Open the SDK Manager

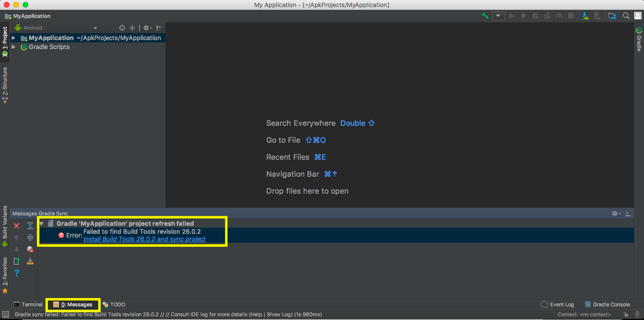[x=586, y=16]
